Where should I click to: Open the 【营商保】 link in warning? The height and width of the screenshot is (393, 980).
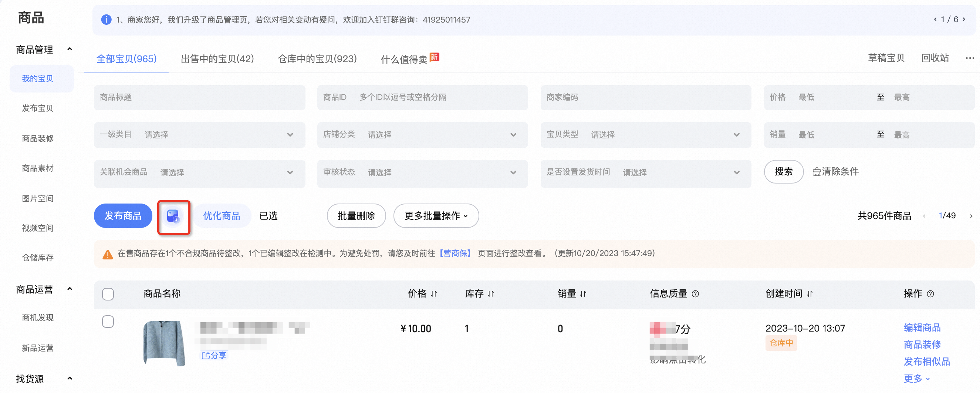pyautogui.click(x=455, y=253)
